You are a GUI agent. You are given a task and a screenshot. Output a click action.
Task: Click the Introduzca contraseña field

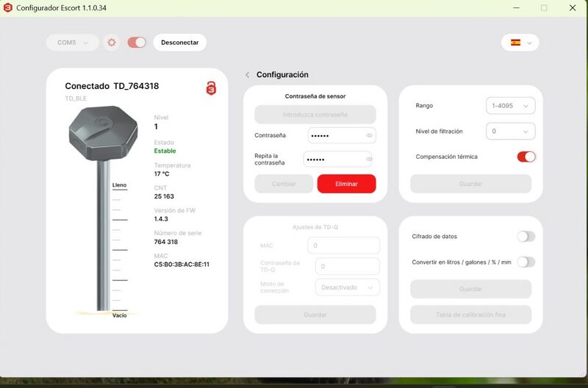[315, 115]
